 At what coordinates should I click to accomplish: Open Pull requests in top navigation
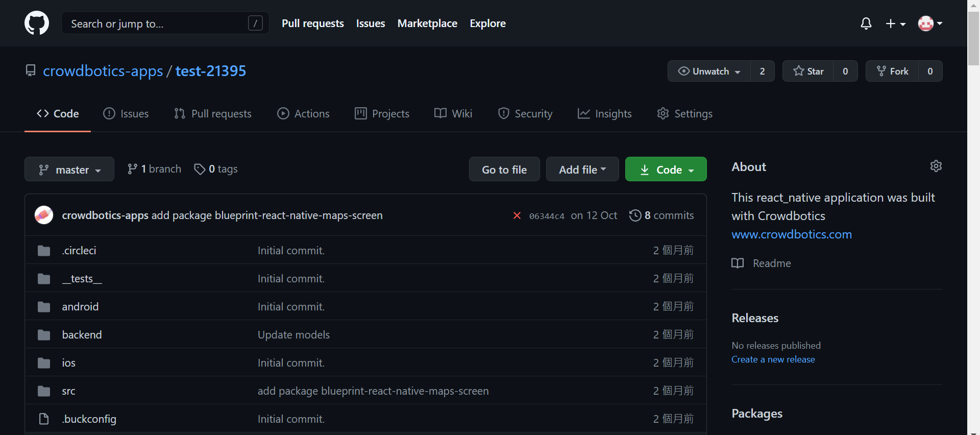click(x=313, y=23)
